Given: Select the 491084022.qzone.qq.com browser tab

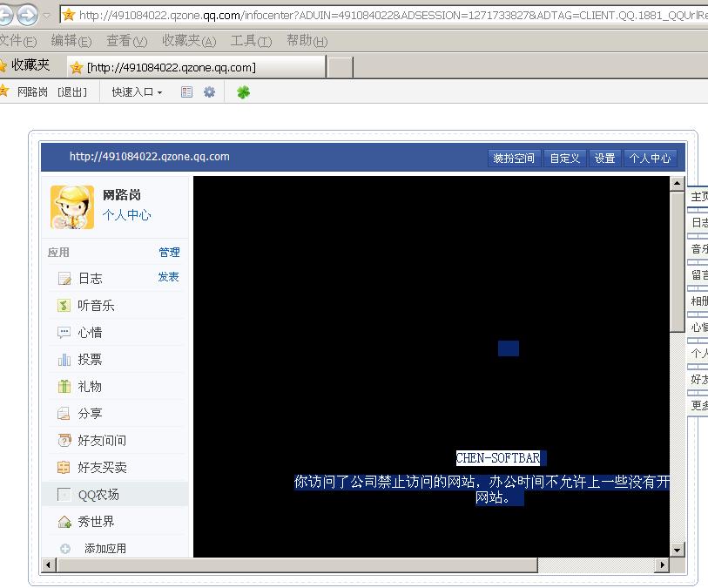Looking at the screenshot, I should click(197, 67).
